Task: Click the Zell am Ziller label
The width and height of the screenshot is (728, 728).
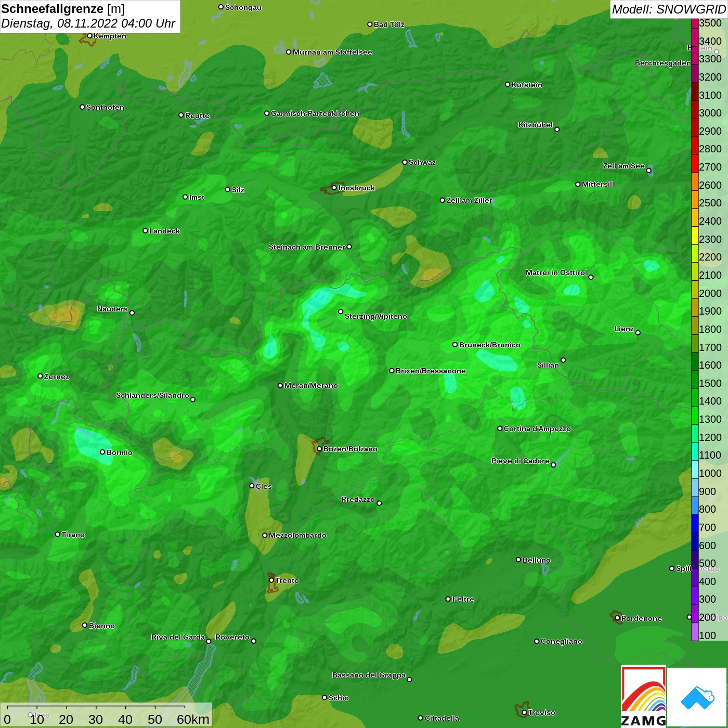Action: (469, 200)
